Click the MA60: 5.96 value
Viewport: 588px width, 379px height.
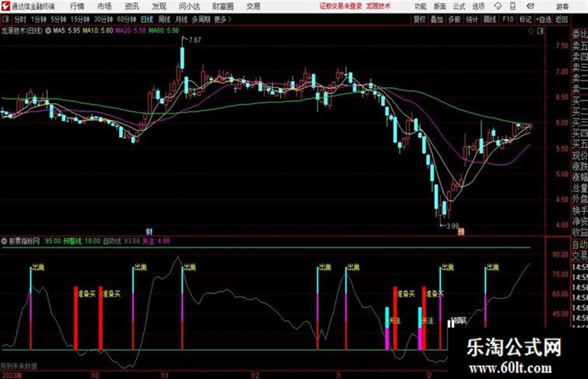pyautogui.click(x=164, y=30)
